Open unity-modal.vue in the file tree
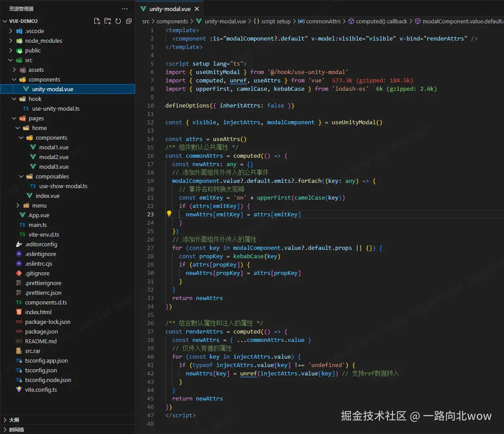The width and height of the screenshot is (504, 434). [x=67, y=89]
